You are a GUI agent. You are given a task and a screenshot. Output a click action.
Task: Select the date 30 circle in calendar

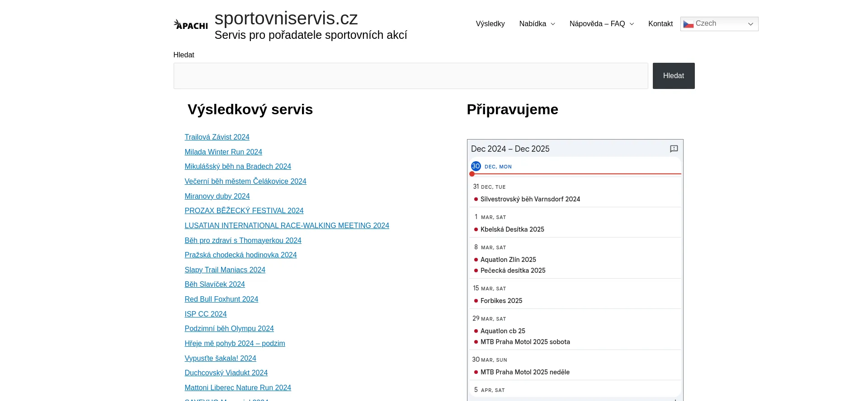click(x=476, y=166)
